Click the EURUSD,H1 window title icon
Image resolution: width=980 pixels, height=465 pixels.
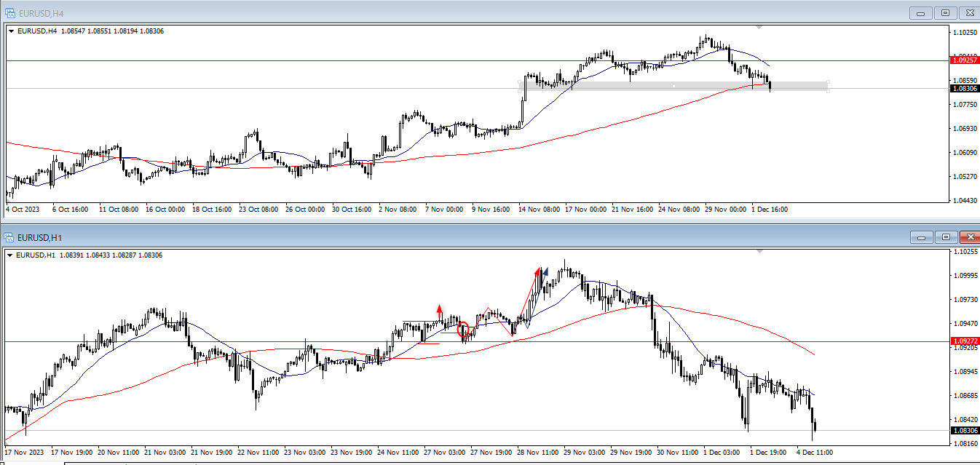[9, 237]
